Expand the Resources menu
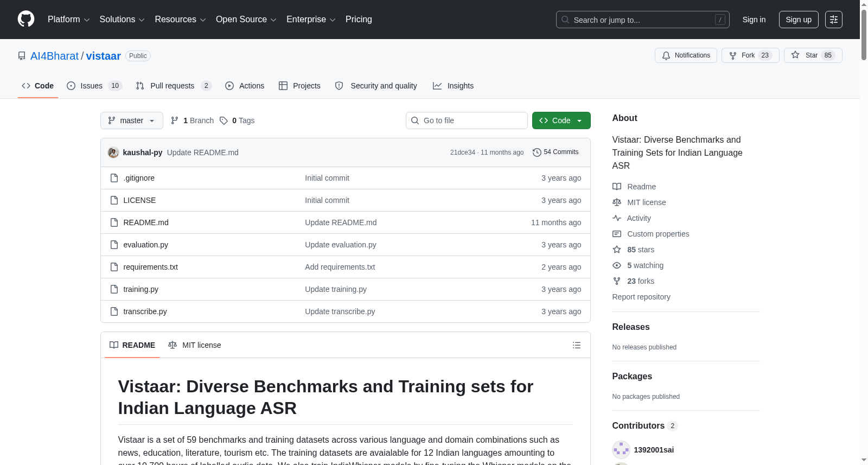The image size is (868, 465). pos(180,20)
